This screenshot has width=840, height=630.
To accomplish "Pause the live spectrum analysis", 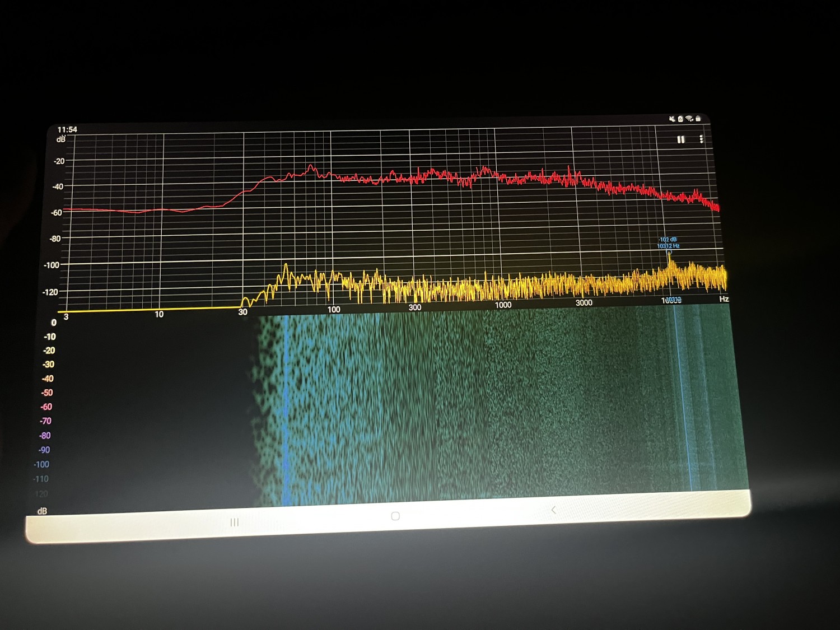I will (x=680, y=139).
